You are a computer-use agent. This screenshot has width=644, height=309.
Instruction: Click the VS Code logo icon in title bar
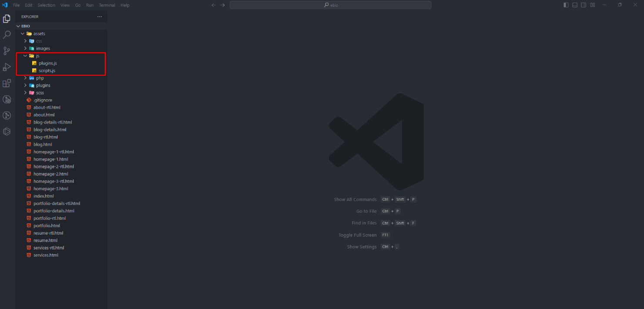tap(5, 5)
